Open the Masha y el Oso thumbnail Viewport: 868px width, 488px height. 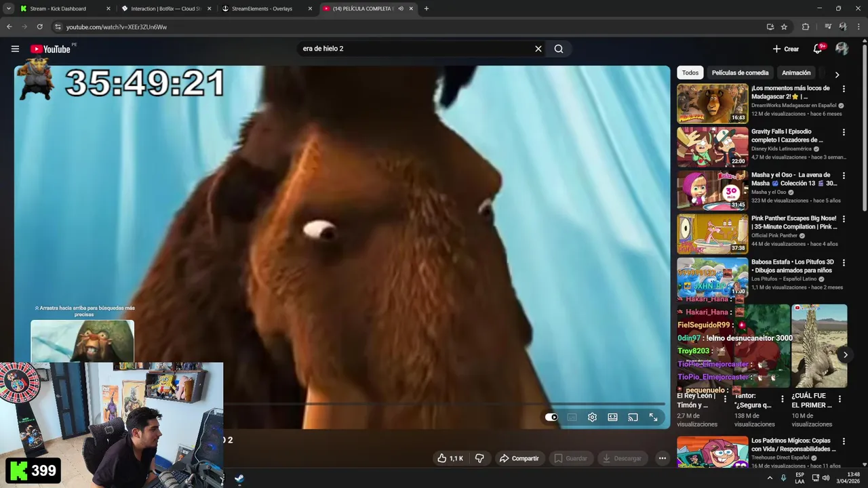[x=712, y=190]
